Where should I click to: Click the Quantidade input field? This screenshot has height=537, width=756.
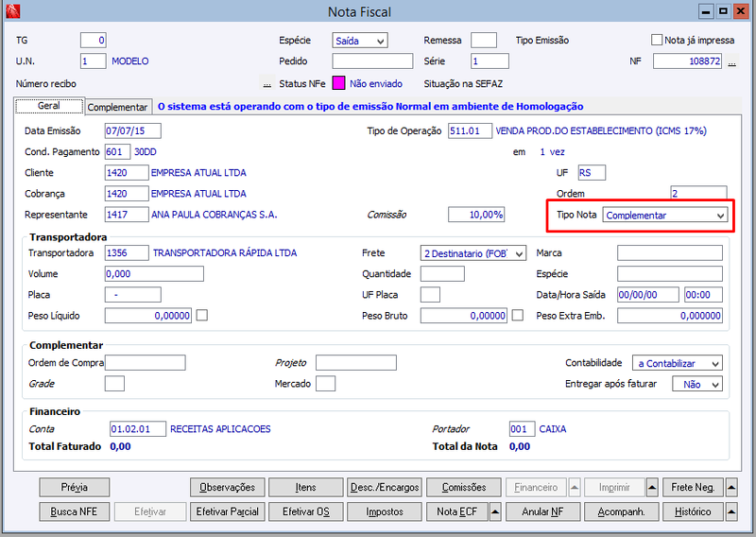click(x=442, y=273)
